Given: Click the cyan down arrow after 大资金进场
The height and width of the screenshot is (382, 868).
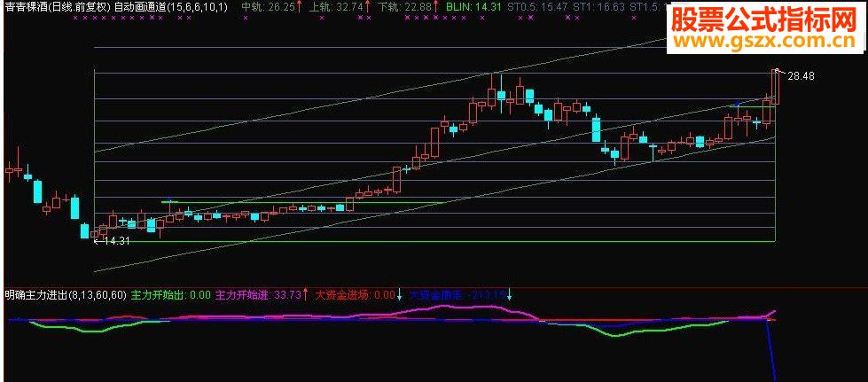Looking at the screenshot, I should point(400,295).
